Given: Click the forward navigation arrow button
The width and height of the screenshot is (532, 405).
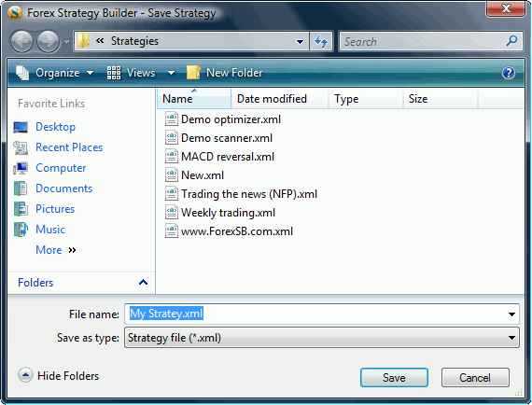Looking at the screenshot, I should (49, 41).
